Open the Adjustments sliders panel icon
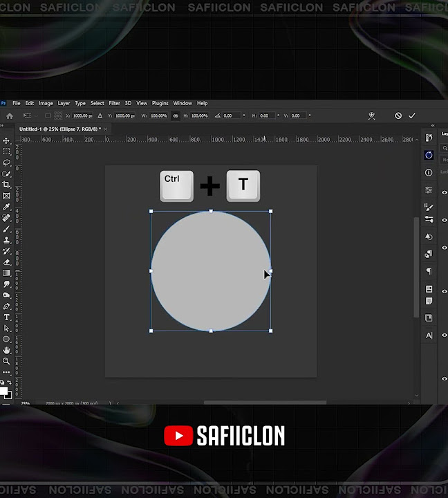 pos(429,190)
